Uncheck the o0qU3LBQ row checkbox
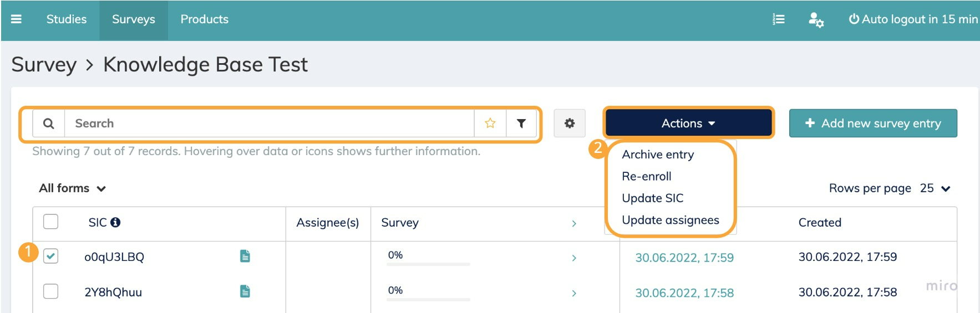The width and height of the screenshot is (980, 313). tap(50, 256)
